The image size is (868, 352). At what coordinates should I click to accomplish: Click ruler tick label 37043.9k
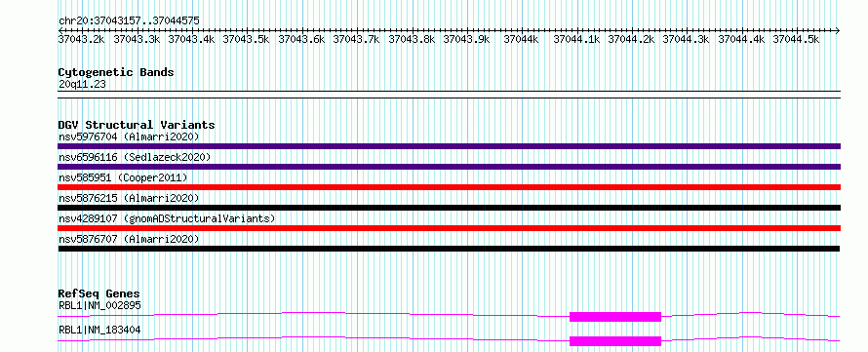pos(466,39)
